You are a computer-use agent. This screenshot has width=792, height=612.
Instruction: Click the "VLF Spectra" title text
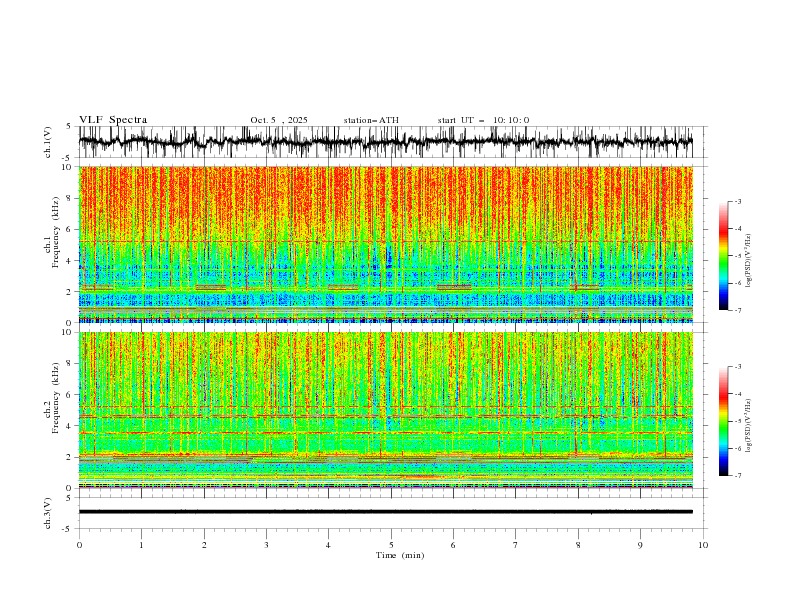(x=113, y=120)
